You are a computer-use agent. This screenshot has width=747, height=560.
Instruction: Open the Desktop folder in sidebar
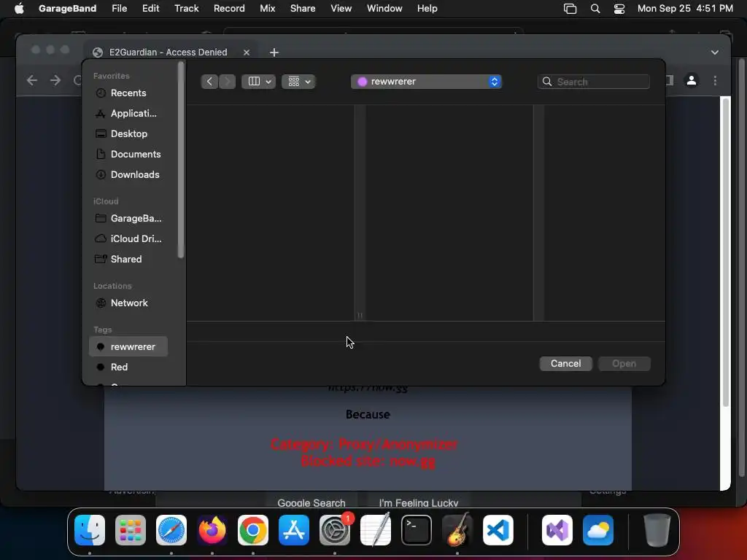128,134
